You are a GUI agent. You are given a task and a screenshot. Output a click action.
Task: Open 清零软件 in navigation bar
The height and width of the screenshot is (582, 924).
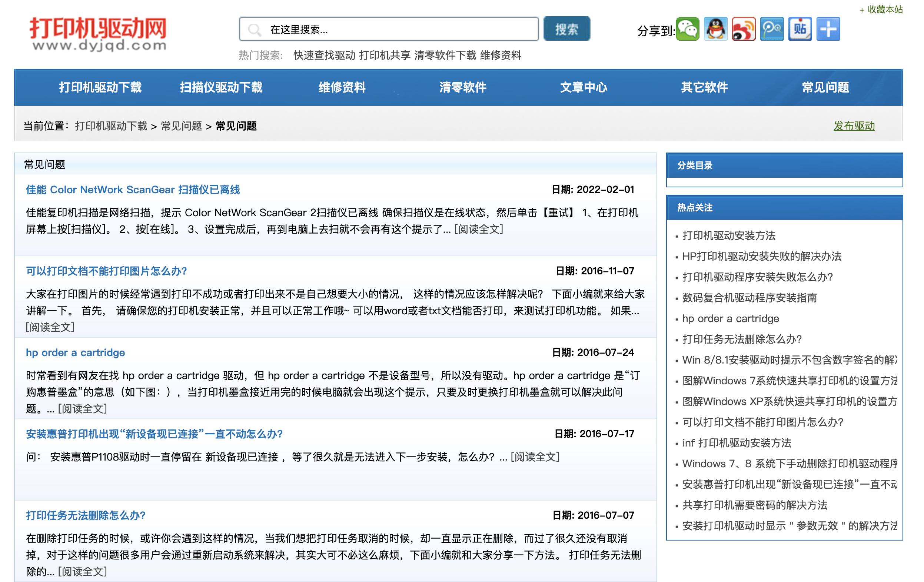(x=463, y=87)
